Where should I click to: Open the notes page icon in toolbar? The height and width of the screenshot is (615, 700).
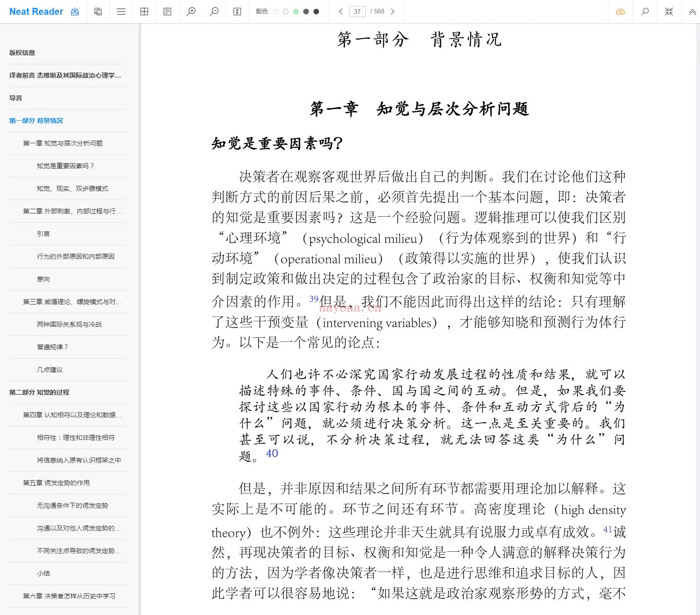click(167, 12)
